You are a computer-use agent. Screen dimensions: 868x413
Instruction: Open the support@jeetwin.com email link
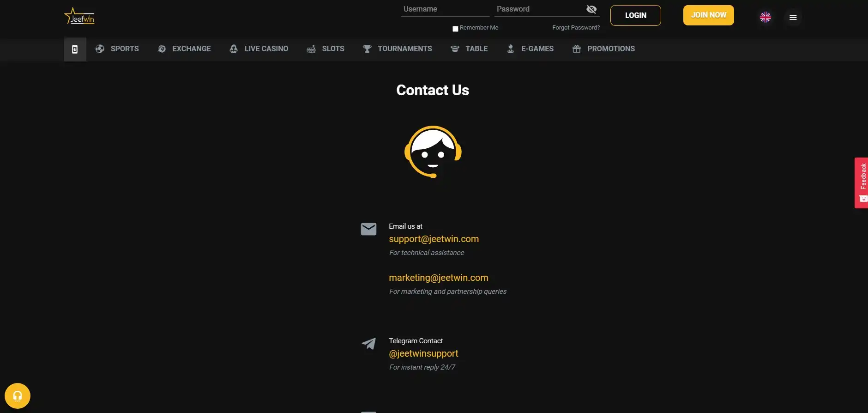point(434,239)
